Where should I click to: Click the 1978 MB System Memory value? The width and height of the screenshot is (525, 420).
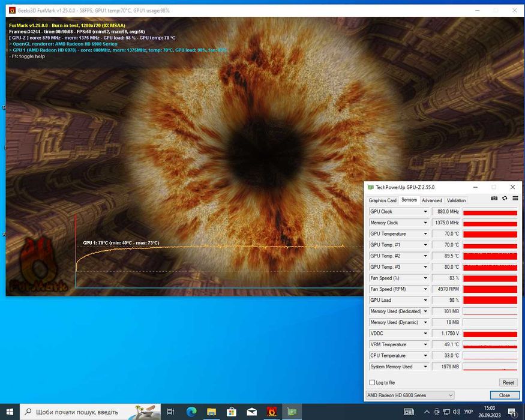[x=446, y=367]
